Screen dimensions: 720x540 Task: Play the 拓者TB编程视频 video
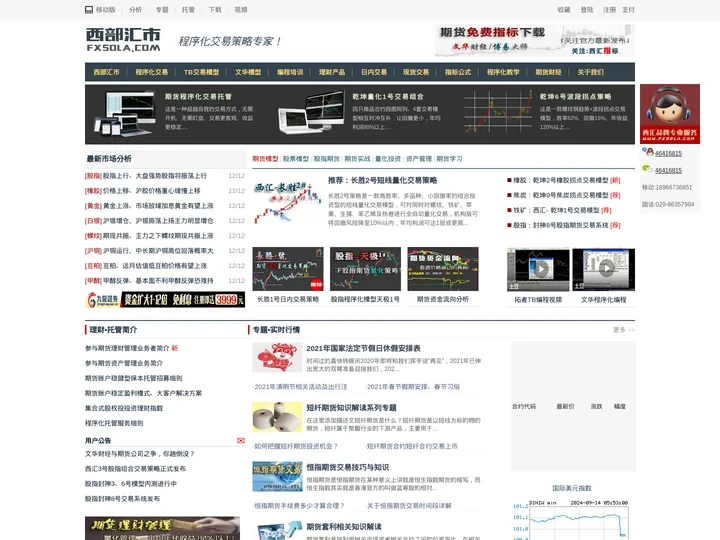(x=538, y=270)
